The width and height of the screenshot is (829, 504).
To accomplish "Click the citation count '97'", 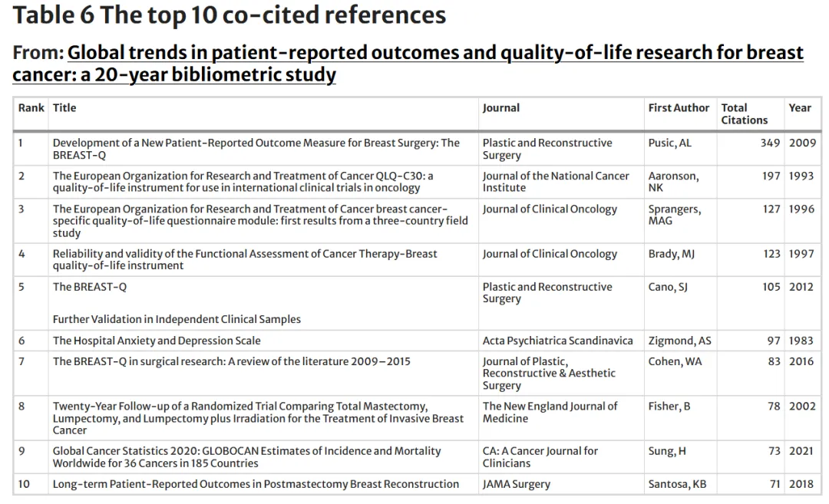I will point(774,341).
